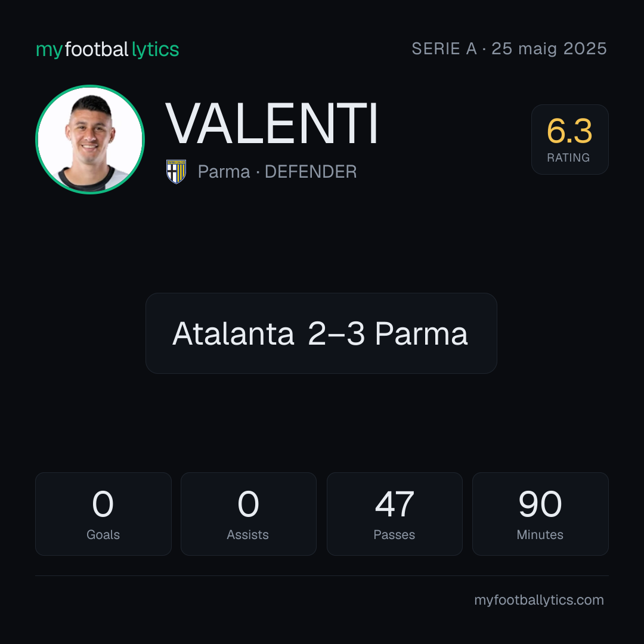The height and width of the screenshot is (644, 644).
Task: Click the yellow 6.3 rating number
Action: point(569,131)
